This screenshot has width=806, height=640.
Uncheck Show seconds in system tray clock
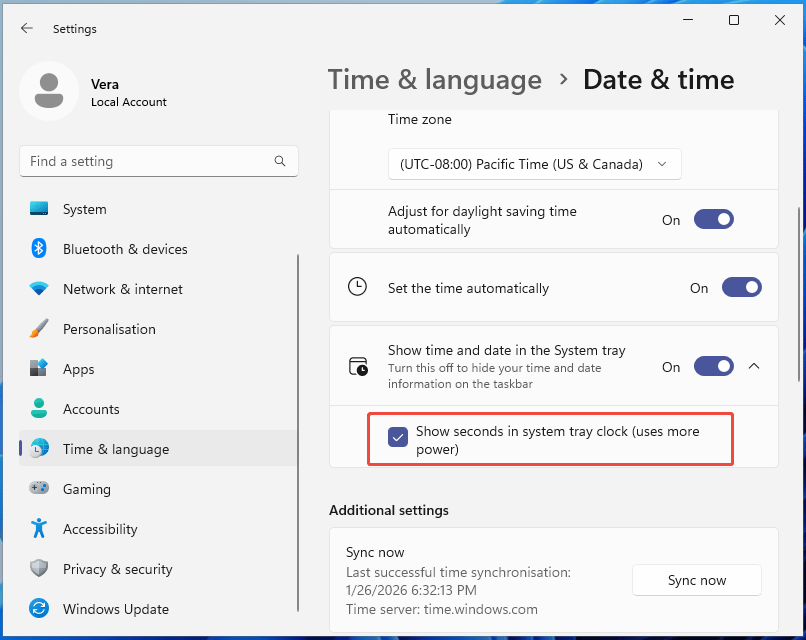(x=398, y=437)
